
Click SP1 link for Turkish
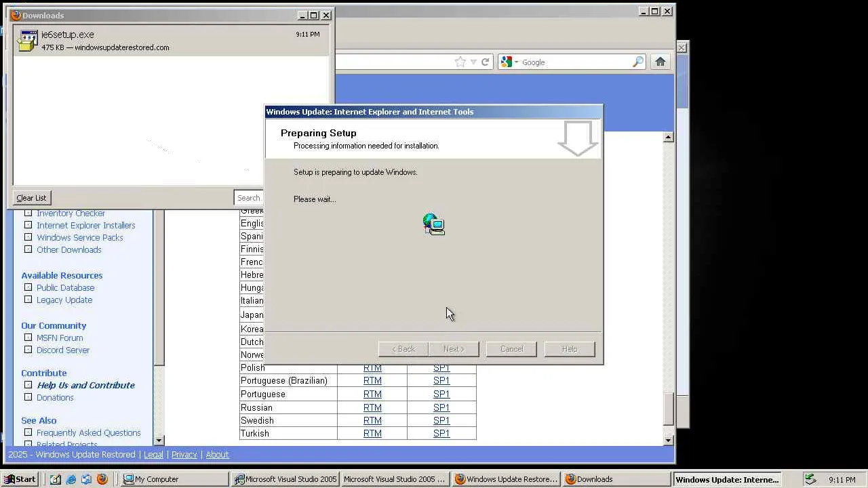tap(441, 434)
